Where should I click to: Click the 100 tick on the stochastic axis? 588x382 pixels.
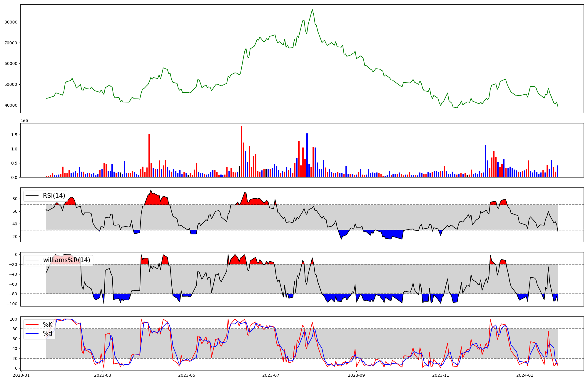click(x=14, y=319)
